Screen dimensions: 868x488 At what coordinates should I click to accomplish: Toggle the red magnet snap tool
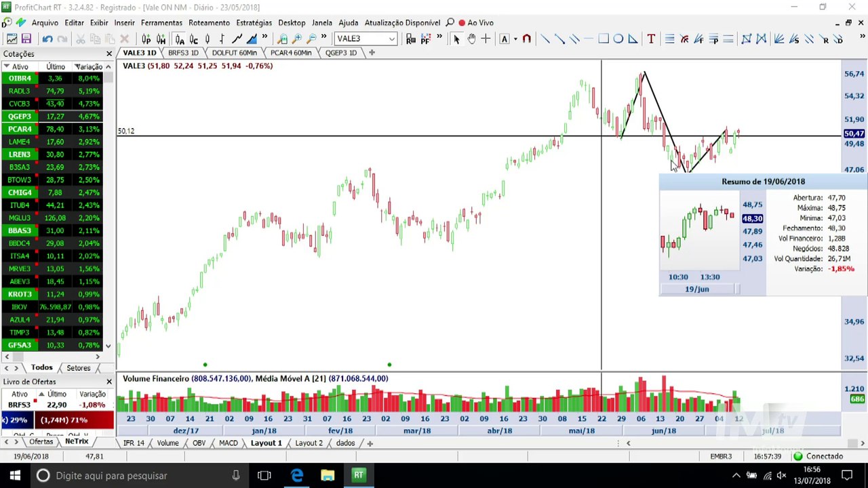526,39
